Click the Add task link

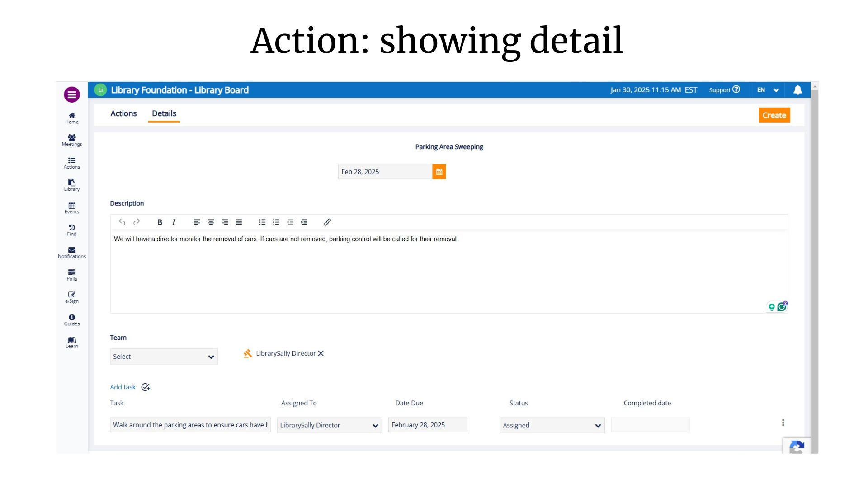(x=123, y=387)
